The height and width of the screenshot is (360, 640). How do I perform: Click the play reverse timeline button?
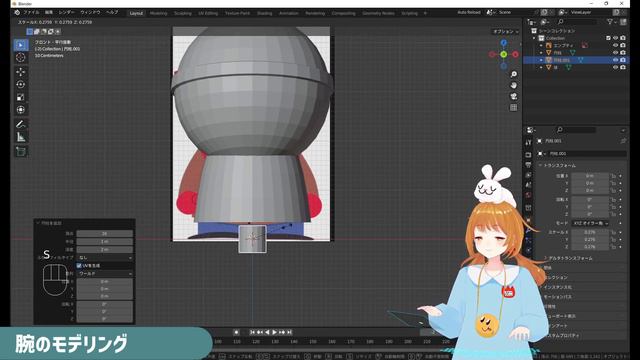267,332
